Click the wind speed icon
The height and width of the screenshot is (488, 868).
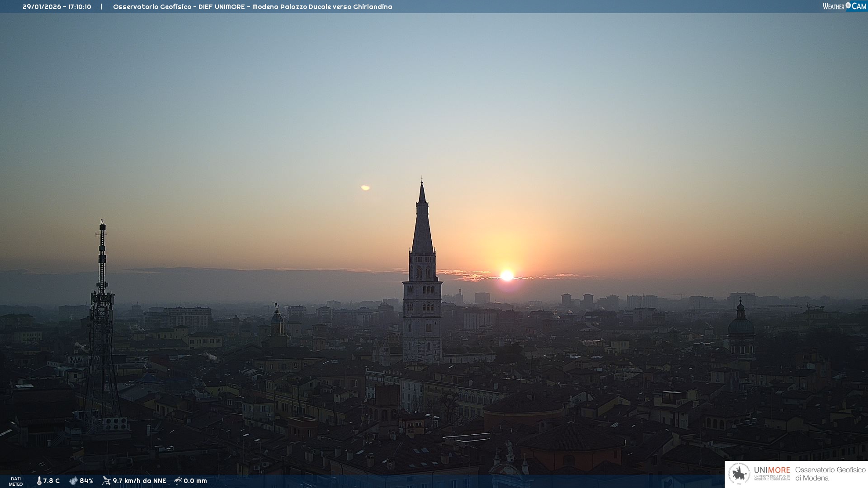[x=106, y=481]
